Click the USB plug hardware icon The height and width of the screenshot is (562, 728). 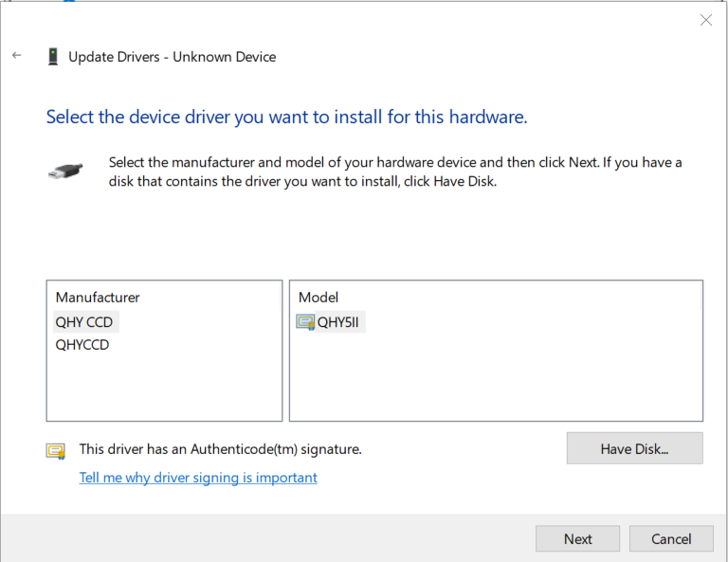[65, 172]
